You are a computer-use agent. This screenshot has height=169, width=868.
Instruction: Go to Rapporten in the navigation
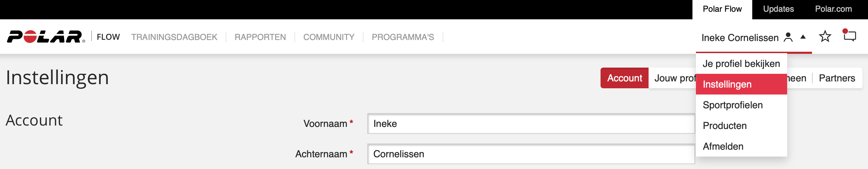[x=260, y=37]
